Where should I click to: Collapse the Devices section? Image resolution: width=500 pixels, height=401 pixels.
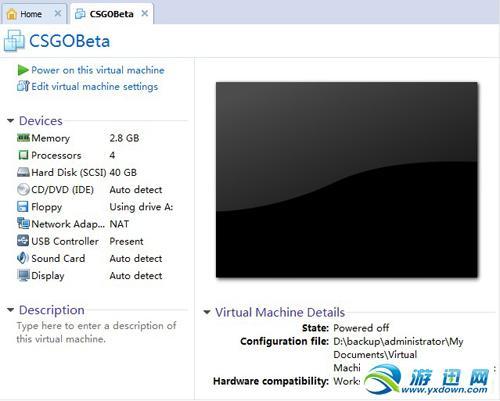[10, 121]
